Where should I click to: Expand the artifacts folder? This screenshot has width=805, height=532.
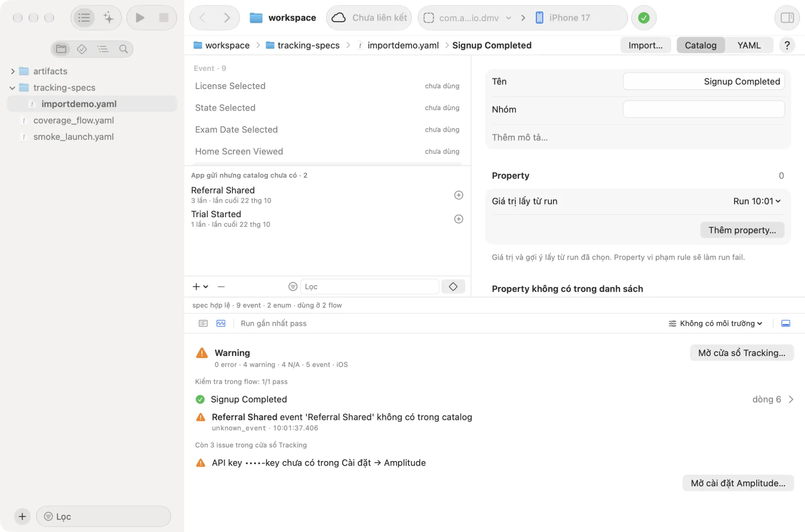(x=13, y=71)
